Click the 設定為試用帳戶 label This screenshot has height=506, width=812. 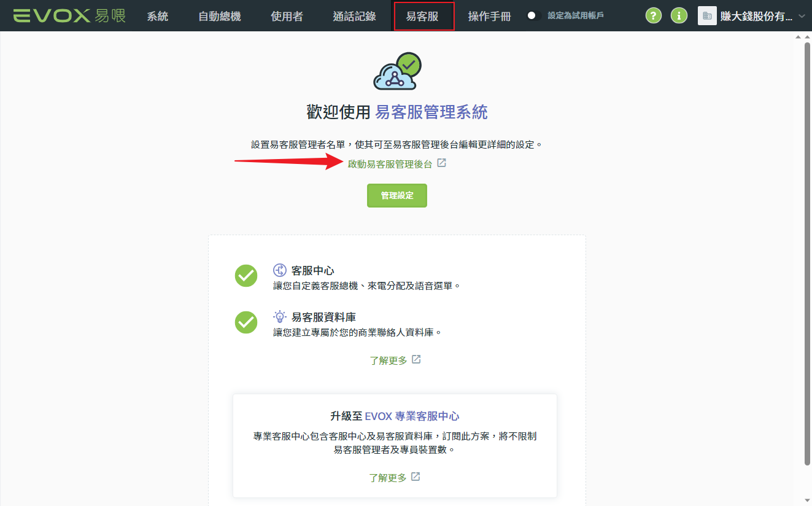click(575, 15)
